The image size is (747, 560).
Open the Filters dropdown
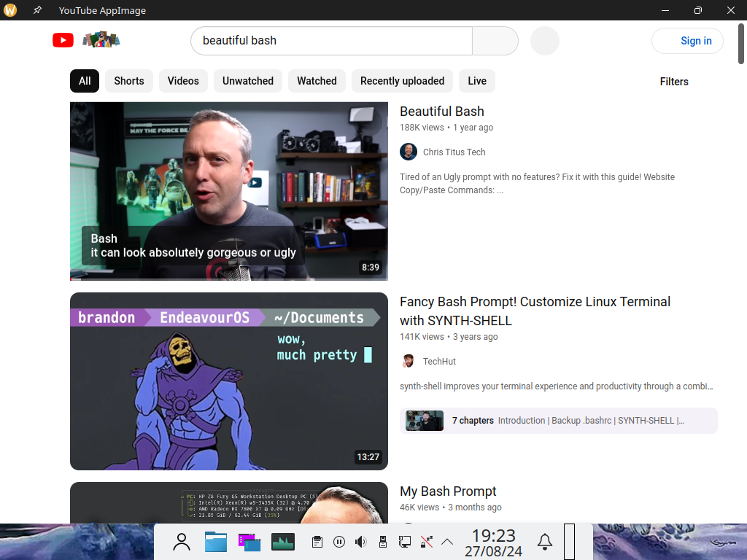(673, 82)
